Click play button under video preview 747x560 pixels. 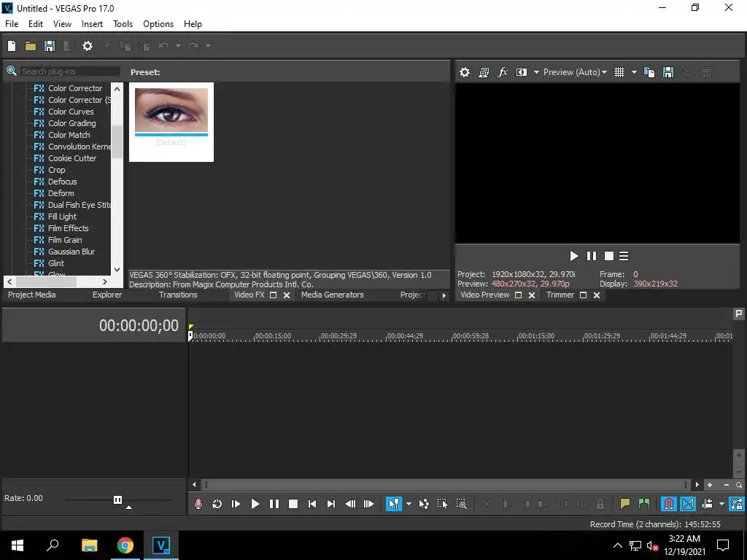(574, 256)
